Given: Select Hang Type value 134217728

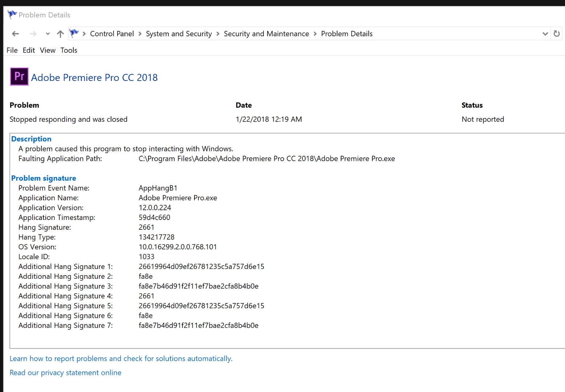Looking at the screenshot, I should pos(156,237).
